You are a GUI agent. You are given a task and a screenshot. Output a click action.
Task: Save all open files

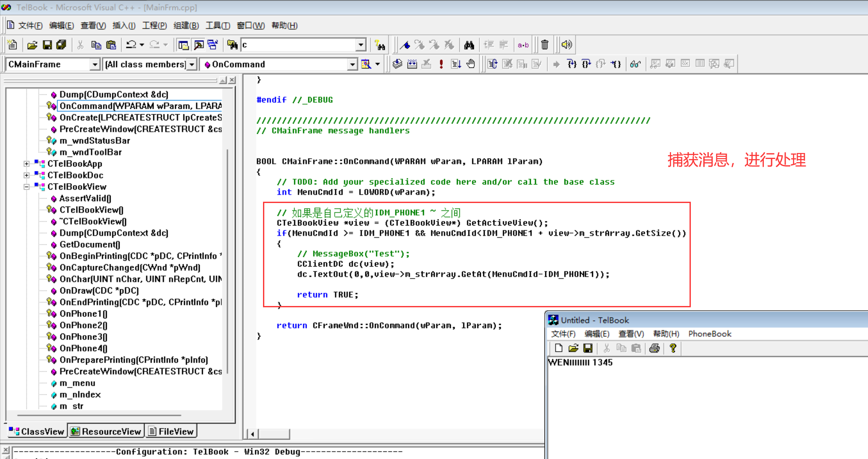pyautogui.click(x=61, y=45)
